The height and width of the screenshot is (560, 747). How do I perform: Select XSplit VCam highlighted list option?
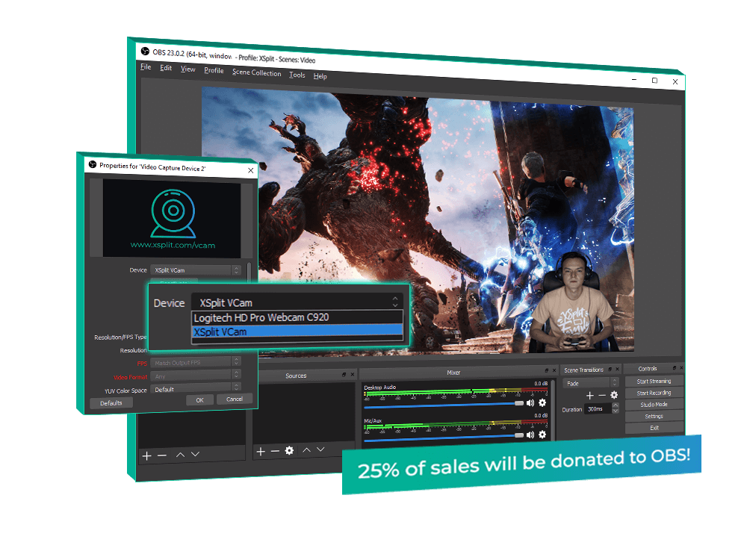(297, 332)
